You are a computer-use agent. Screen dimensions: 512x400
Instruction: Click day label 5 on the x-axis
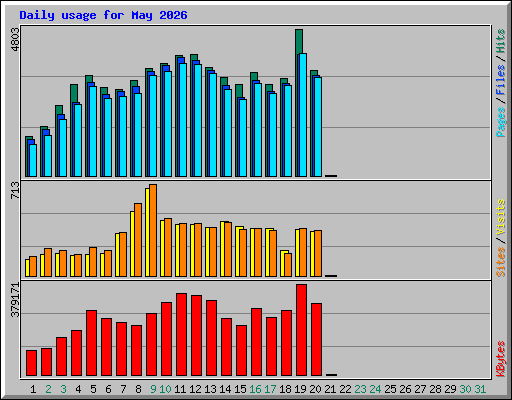pos(93,389)
